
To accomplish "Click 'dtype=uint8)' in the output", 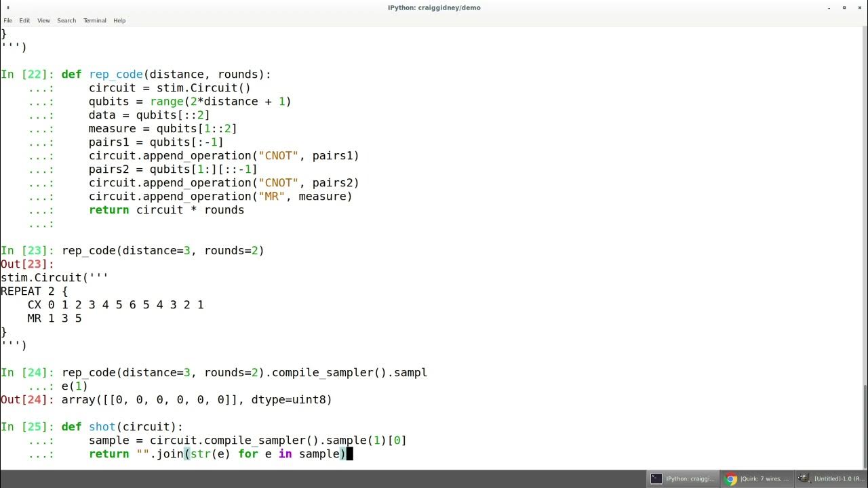I will click(292, 400).
